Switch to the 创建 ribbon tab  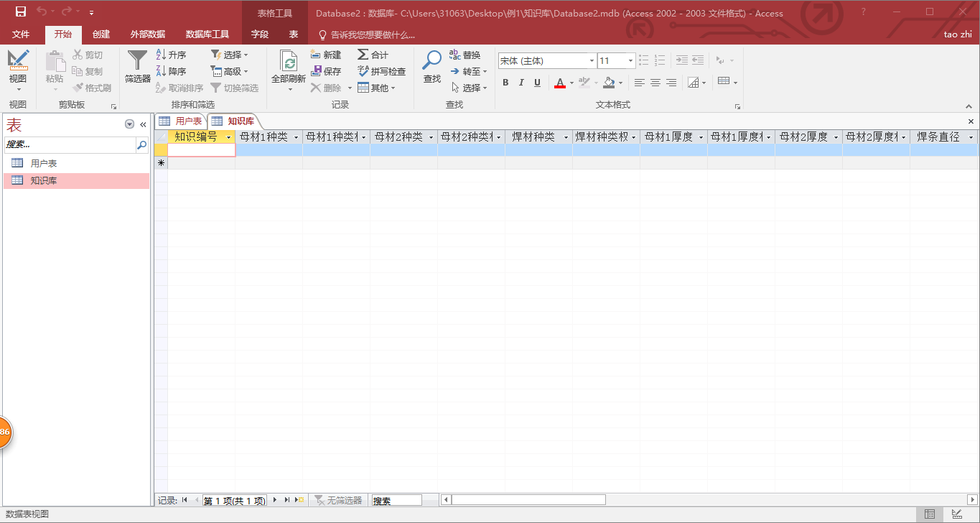click(x=101, y=34)
